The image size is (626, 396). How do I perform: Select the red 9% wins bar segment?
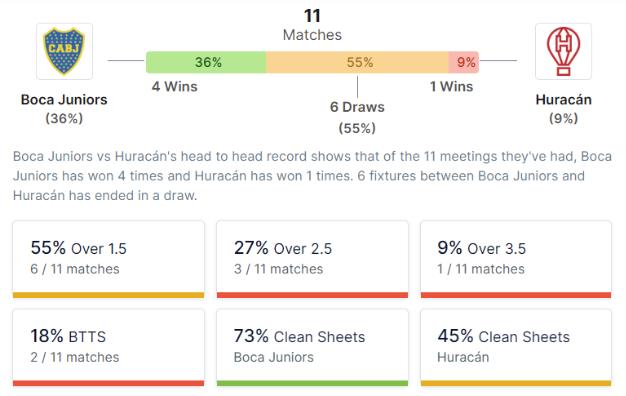pos(464,62)
